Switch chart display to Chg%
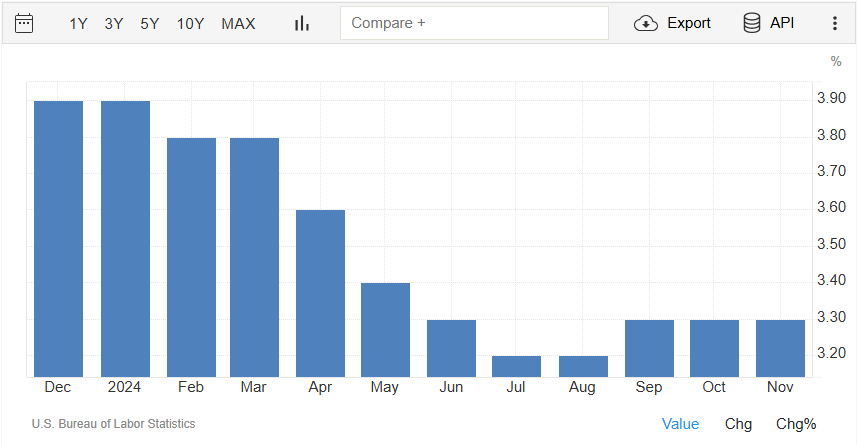 (x=796, y=424)
